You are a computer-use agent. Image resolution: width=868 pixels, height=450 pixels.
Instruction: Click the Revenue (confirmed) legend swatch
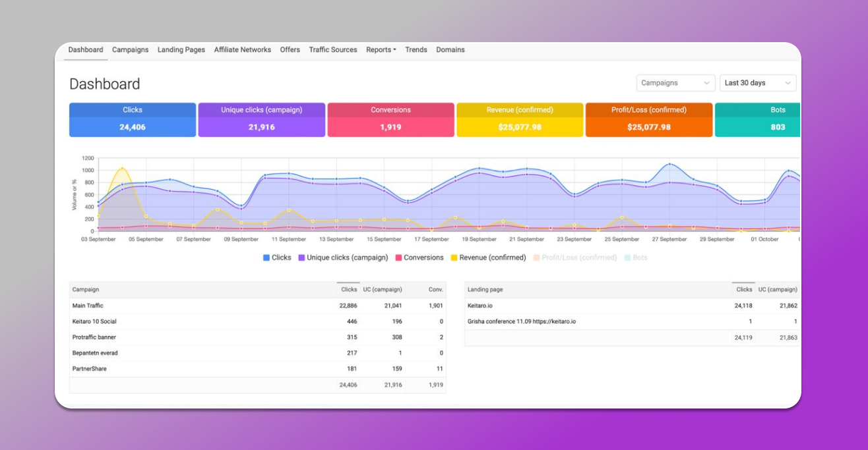454,258
